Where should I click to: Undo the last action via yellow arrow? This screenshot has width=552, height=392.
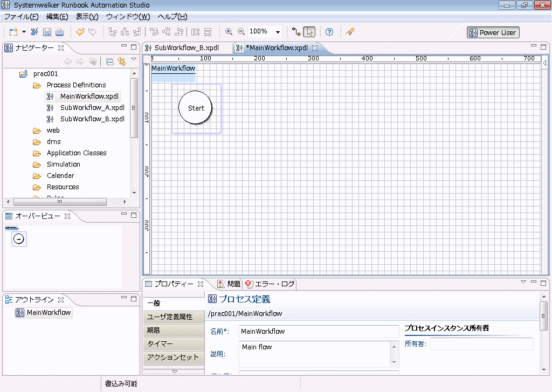(80, 32)
